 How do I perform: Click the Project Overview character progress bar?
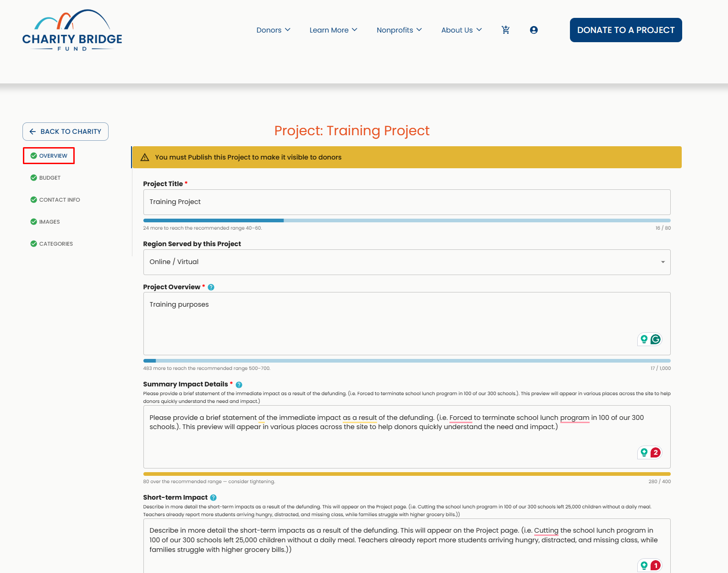[x=407, y=361]
